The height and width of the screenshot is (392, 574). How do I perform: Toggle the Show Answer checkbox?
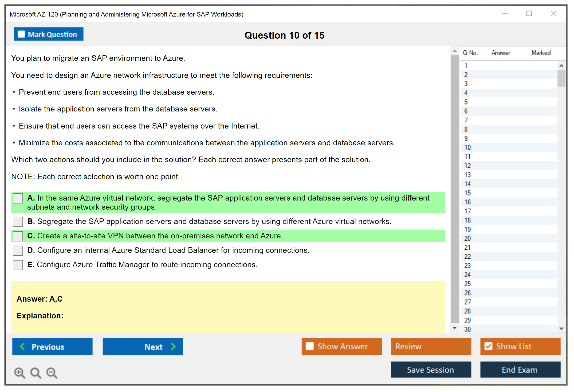[x=310, y=346]
